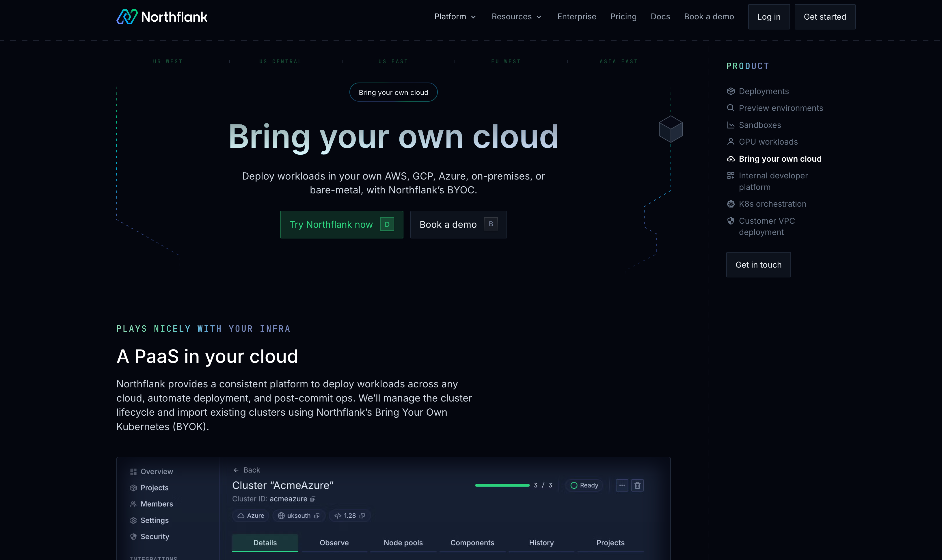Click the cluster node progress bar
The width and height of the screenshot is (942, 560).
coord(502,485)
